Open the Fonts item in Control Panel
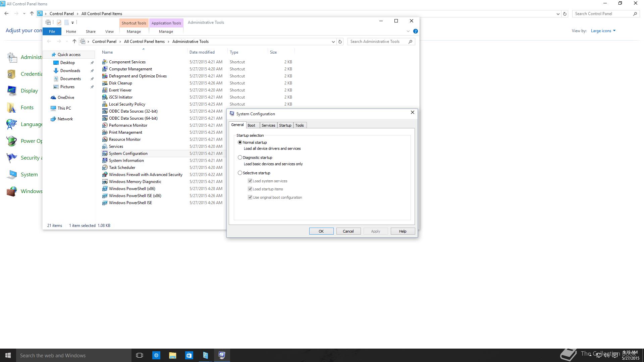This screenshot has height=362, width=644. pos(20,108)
